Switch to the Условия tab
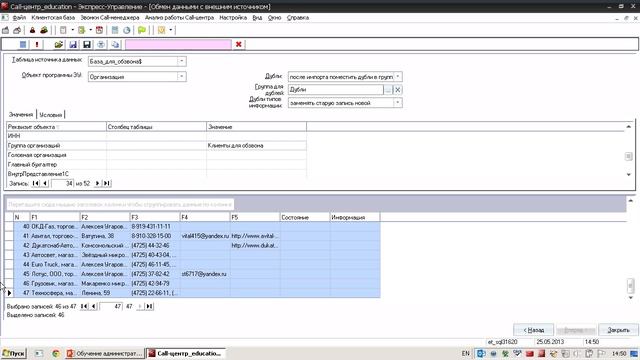This screenshot has width=640, height=360. (x=51, y=115)
